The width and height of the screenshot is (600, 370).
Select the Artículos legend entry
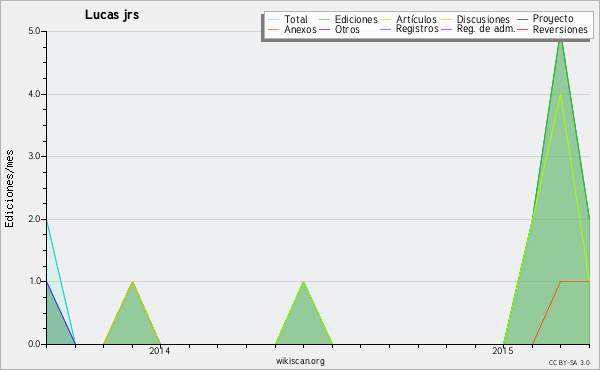[x=409, y=19]
